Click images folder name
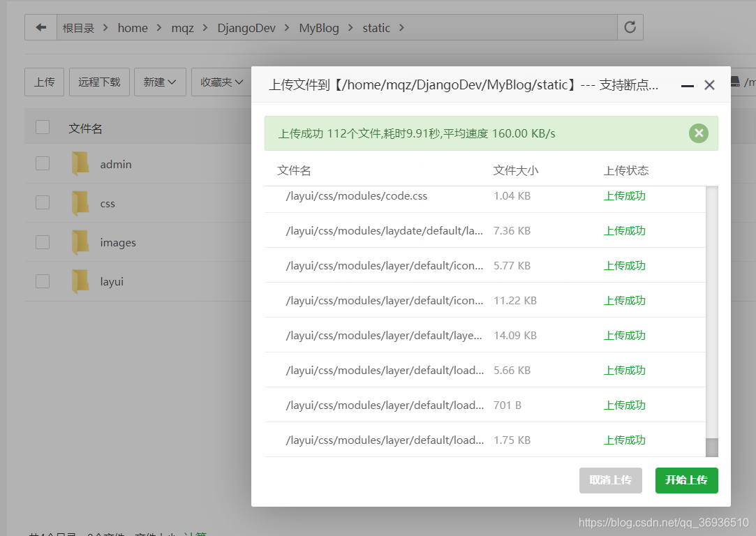The width and height of the screenshot is (756, 536). [118, 242]
